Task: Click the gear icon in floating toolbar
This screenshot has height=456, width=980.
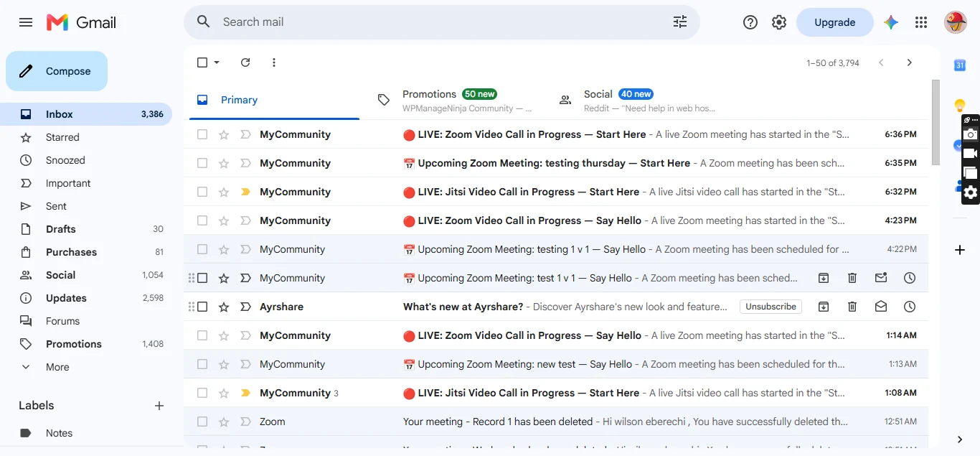Action: 971,192
